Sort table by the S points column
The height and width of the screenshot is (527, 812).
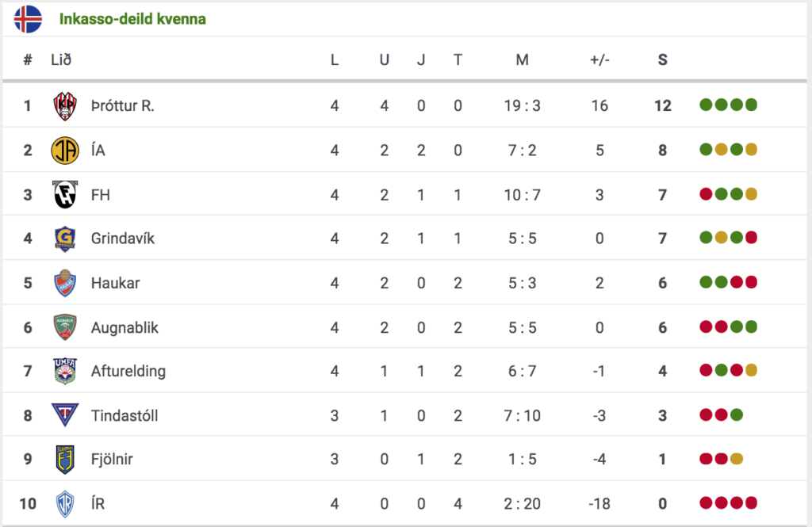tap(662, 60)
